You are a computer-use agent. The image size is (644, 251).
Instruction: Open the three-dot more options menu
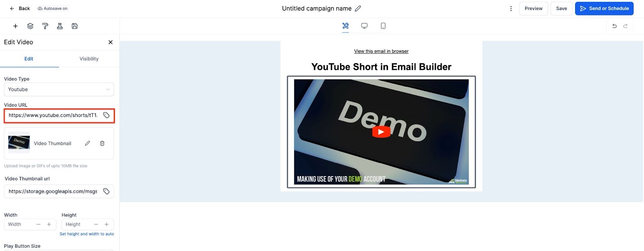click(x=511, y=8)
